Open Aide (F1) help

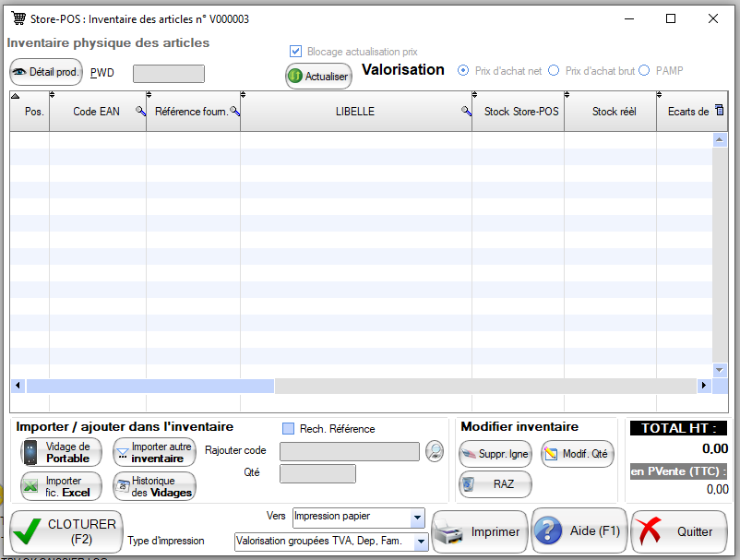579,530
